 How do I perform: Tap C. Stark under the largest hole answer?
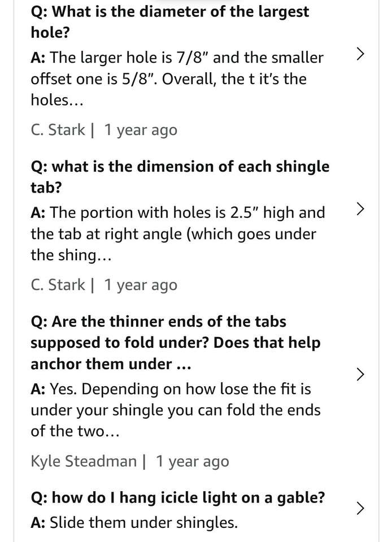pyautogui.click(x=58, y=130)
